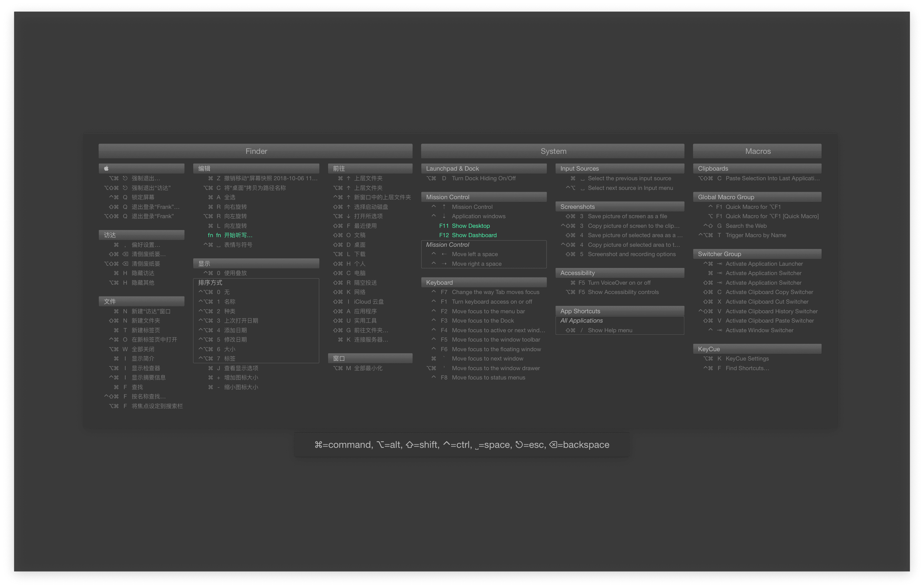This screenshot has width=924, height=588.
Task: Click the Finder group header
Action: (256, 151)
